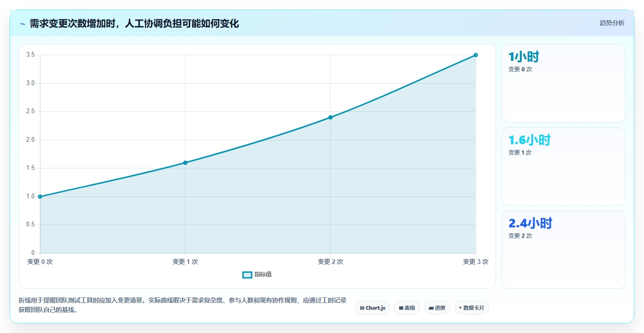Click 变更 0 次 caption in first card
This screenshot has height=333, width=644.
tap(520, 69)
